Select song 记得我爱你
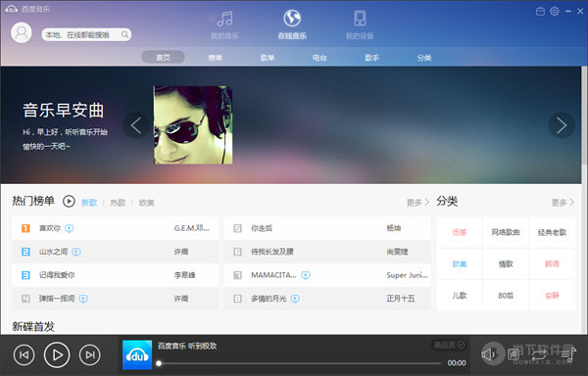This screenshot has height=376, width=588. point(57,275)
